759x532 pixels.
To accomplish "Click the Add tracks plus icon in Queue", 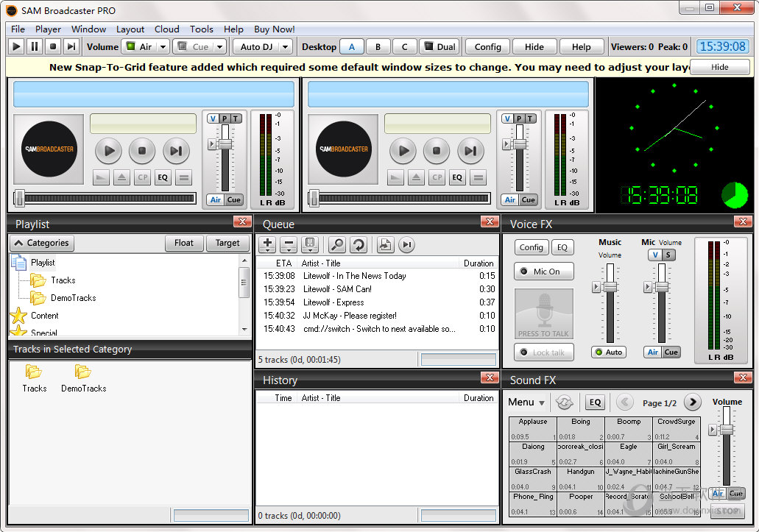I will 267,245.
